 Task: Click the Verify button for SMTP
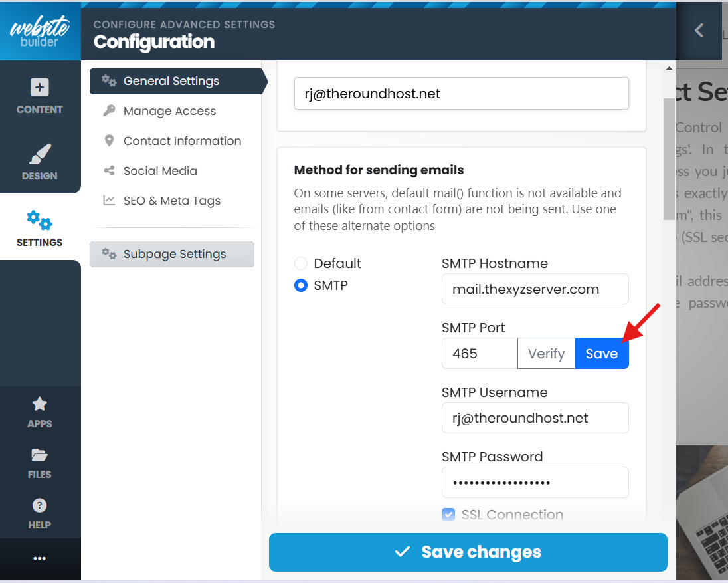(x=546, y=353)
